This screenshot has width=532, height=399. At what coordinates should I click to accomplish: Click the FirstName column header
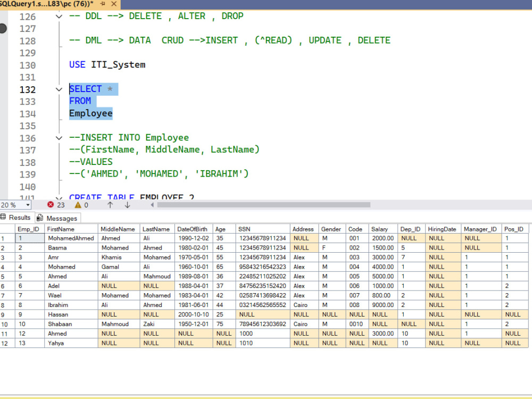pyautogui.click(x=71, y=229)
